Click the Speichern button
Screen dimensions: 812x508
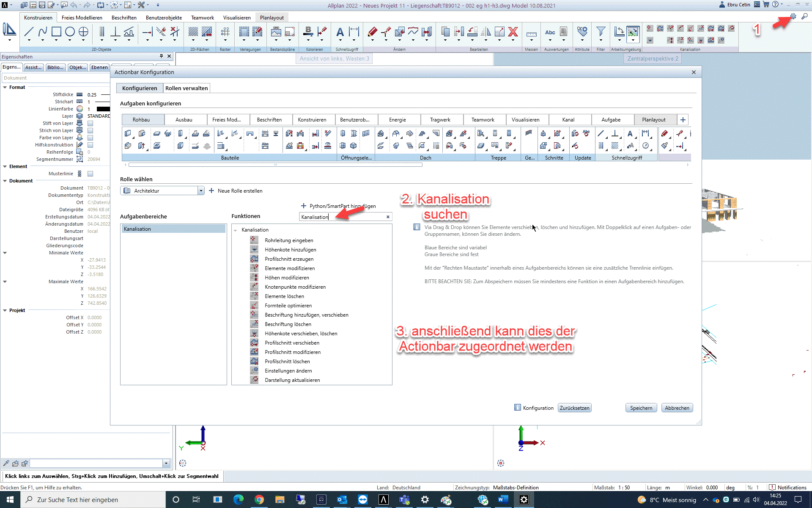(x=641, y=408)
